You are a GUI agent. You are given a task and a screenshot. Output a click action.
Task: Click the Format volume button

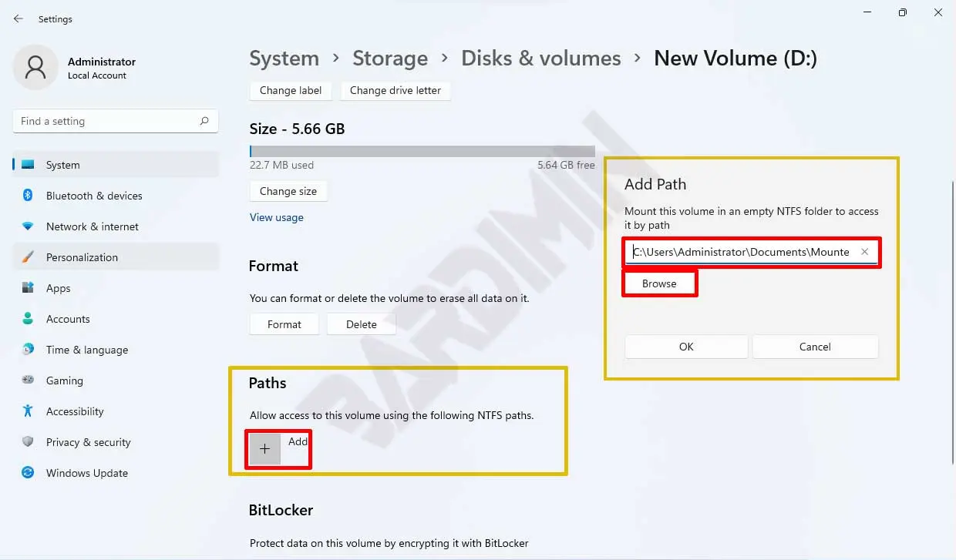coord(284,324)
